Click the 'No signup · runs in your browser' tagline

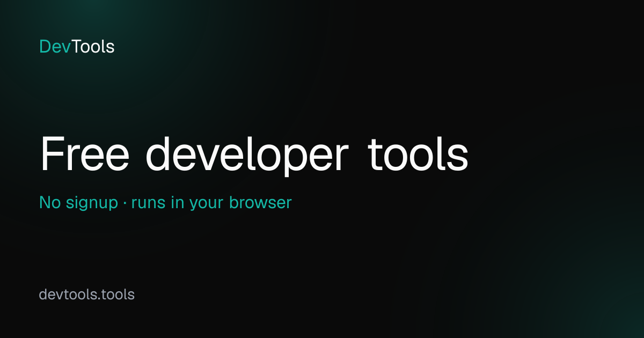pyautogui.click(x=165, y=203)
